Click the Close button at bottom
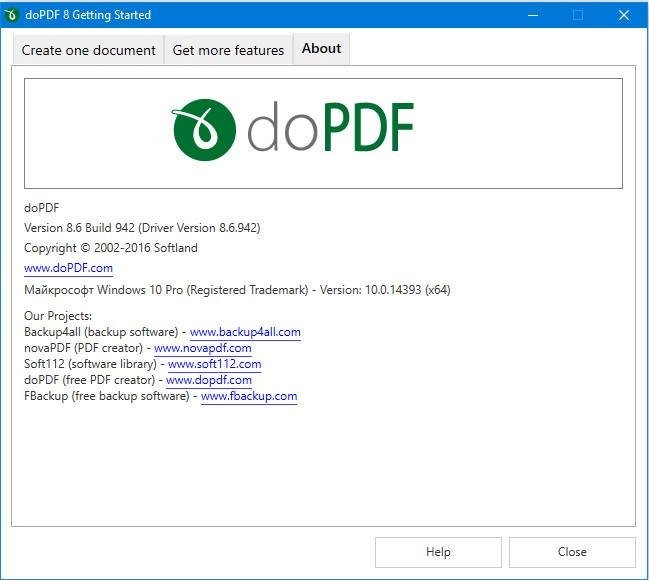 572,552
